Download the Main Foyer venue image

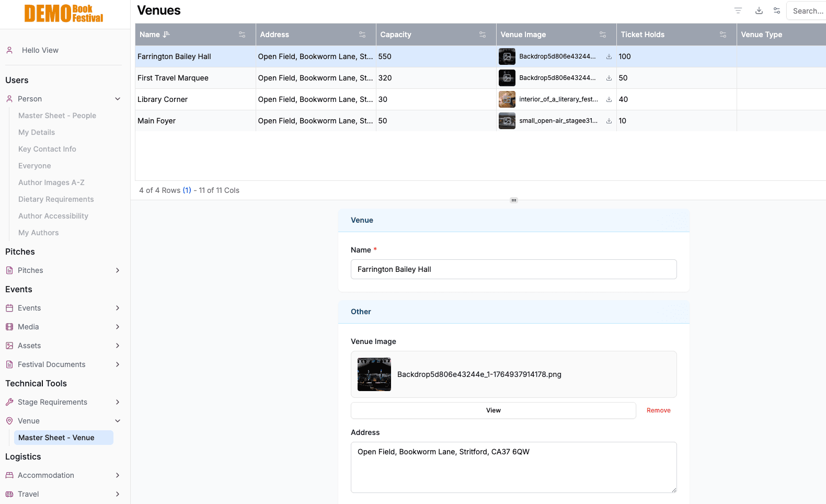609,121
